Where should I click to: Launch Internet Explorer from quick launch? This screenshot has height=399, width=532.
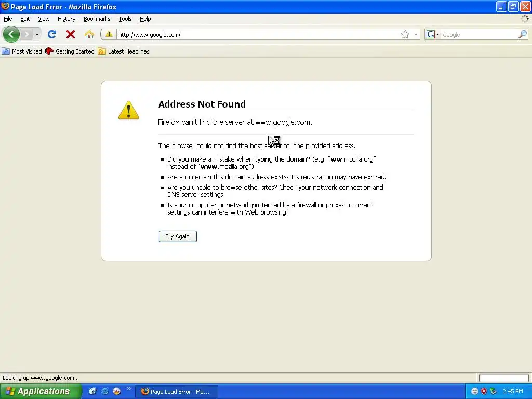[x=104, y=391]
